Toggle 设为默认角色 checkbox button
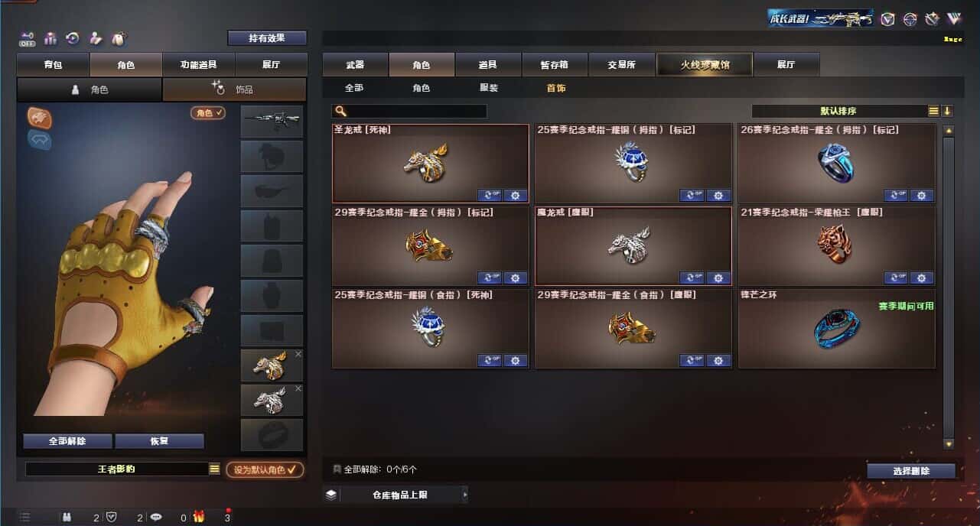 (265, 469)
